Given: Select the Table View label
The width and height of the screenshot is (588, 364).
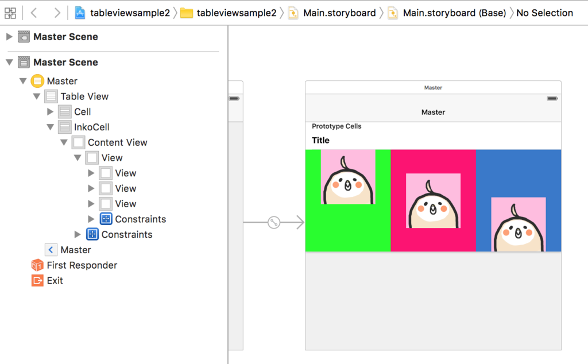Looking at the screenshot, I should [84, 96].
